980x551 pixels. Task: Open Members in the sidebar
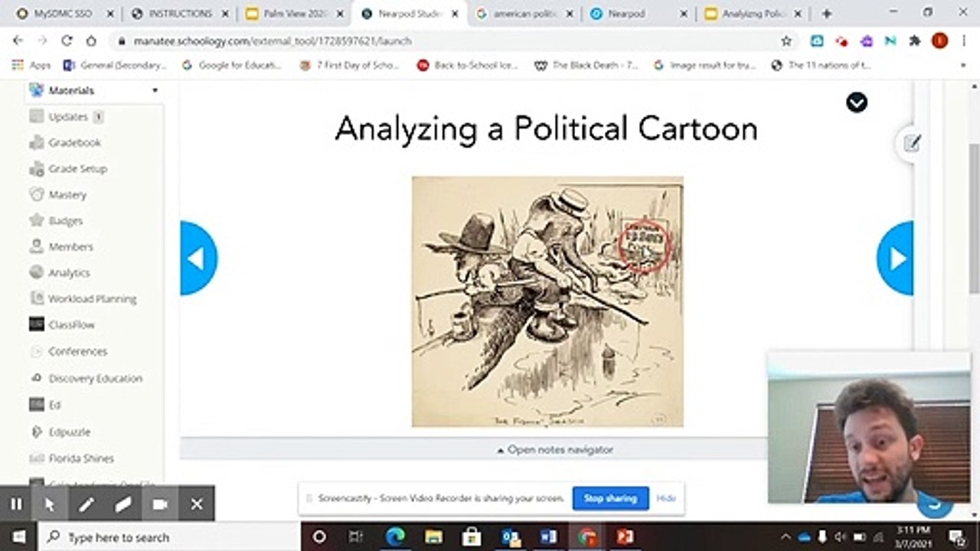point(70,246)
